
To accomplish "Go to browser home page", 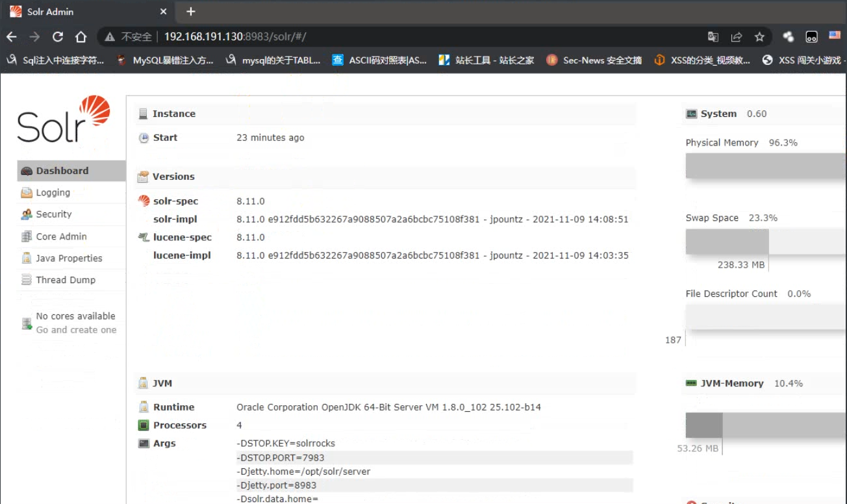I will coord(81,37).
